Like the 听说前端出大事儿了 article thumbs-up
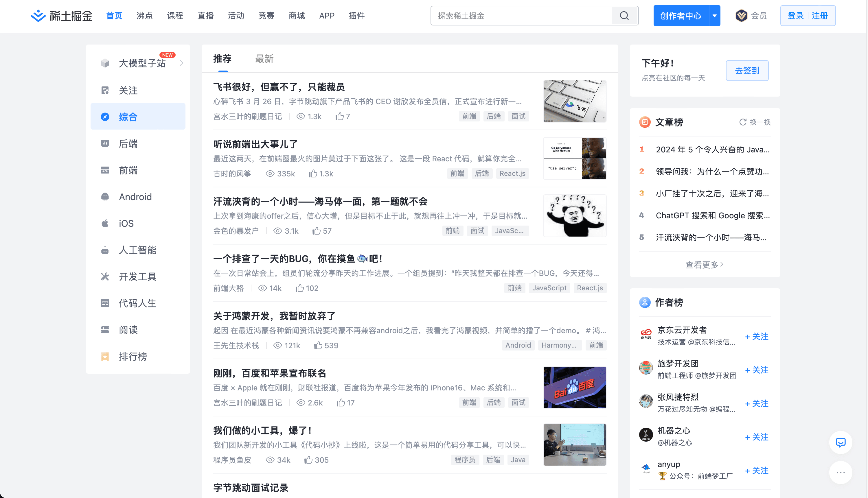 [313, 174]
